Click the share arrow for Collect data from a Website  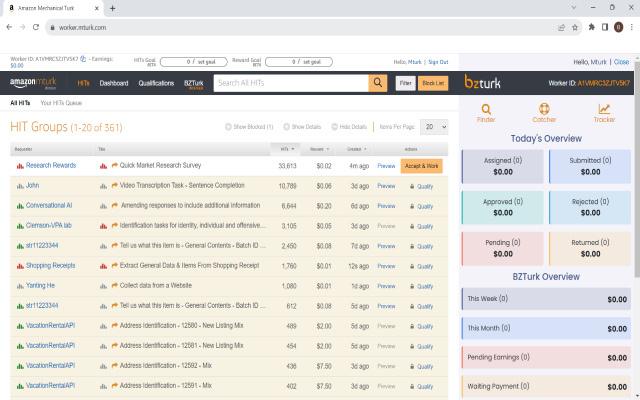115,285
